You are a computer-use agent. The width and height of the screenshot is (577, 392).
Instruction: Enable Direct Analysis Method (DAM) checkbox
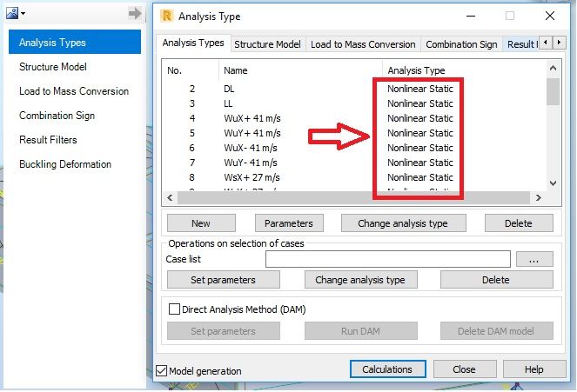click(174, 309)
